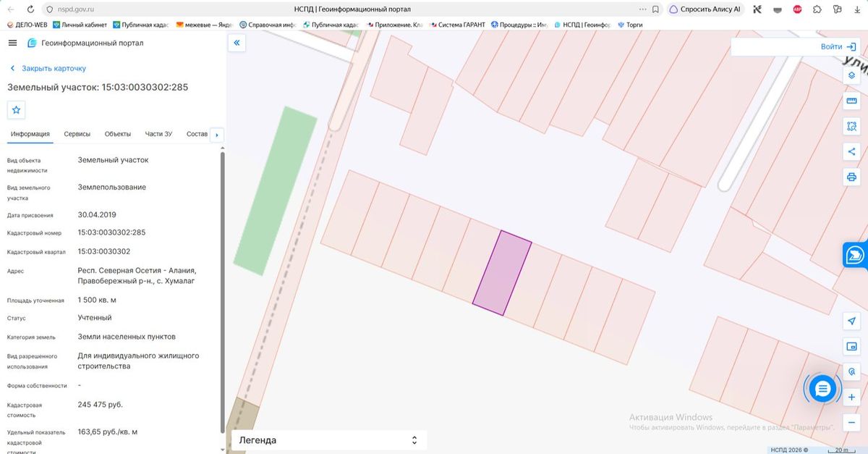Open the Состав tab
Image resolution: width=868 pixels, height=454 pixels.
(x=197, y=134)
